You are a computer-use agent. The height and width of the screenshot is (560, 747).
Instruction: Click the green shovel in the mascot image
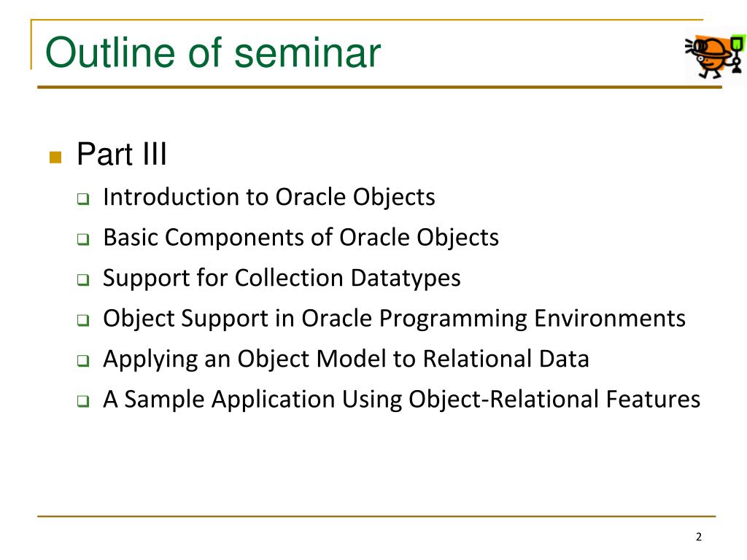point(737,54)
